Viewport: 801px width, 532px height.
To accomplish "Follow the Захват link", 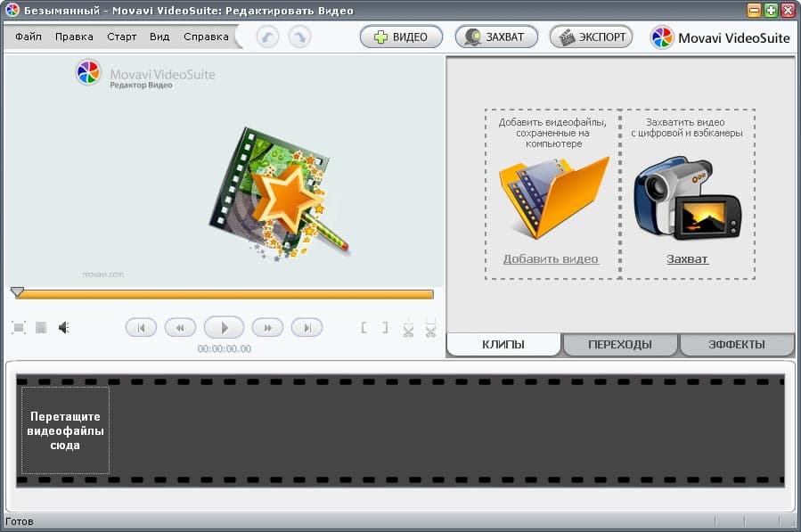I will tap(687, 259).
